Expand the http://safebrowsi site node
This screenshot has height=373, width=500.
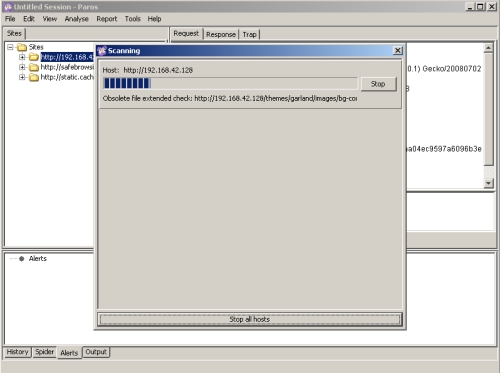click(x=22, y=67)
